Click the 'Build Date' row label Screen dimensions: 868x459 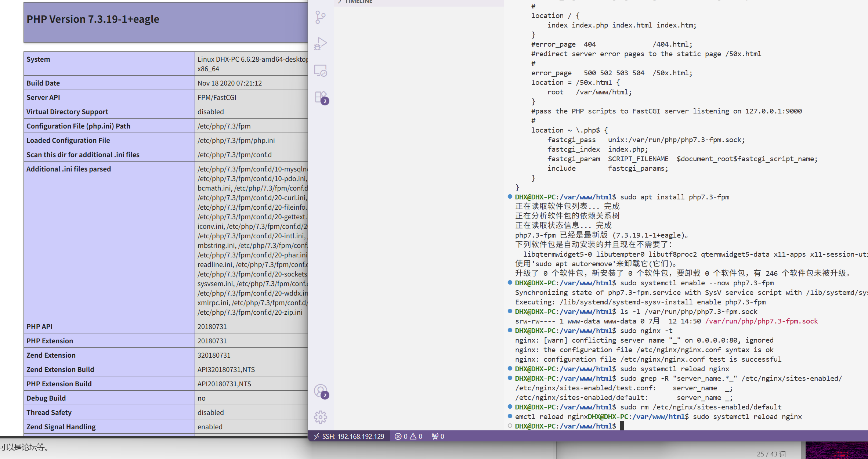(x=43, y=83)
